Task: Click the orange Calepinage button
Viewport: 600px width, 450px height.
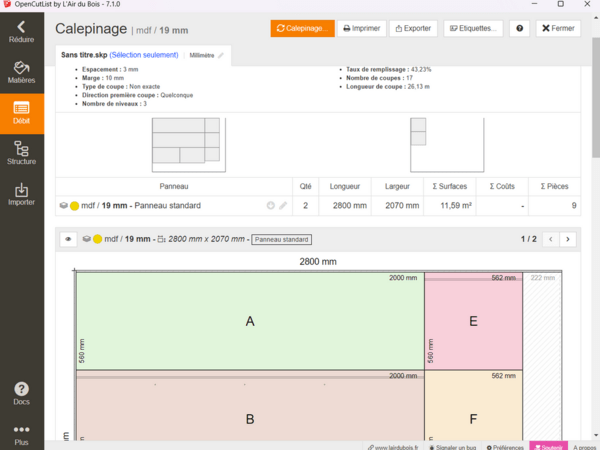Action: 302,28
